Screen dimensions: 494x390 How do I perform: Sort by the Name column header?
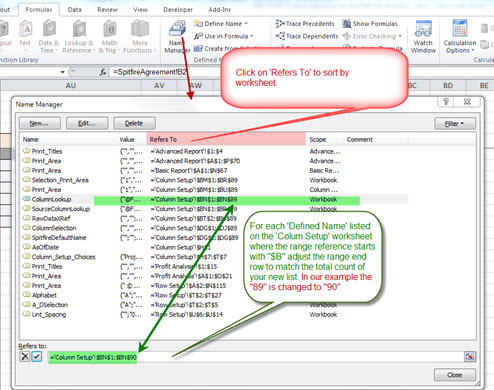68,139
